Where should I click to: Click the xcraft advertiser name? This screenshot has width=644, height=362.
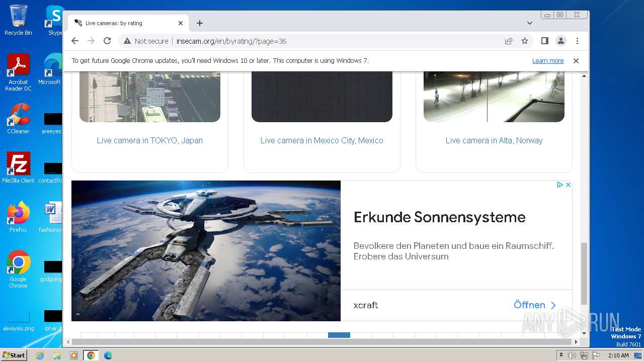pyautogui.click(x=366, y=305)
